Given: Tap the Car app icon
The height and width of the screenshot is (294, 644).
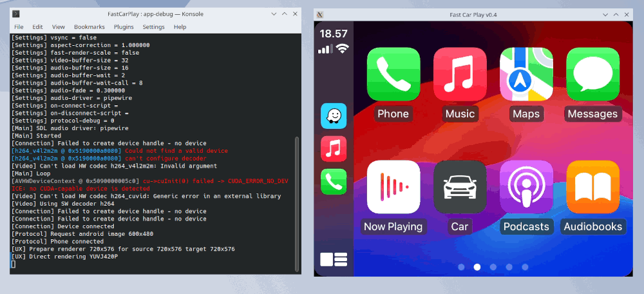Looking at the screenshot, I should pos(460,187).
